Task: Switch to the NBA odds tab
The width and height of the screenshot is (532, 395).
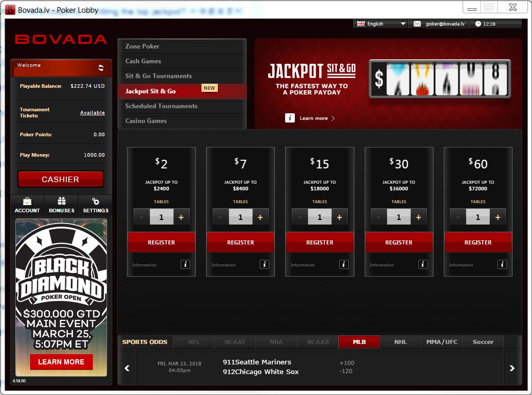Action: click(x=276, y=342)
